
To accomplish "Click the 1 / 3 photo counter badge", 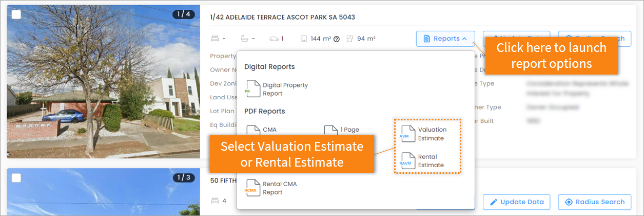I will pos(184,178).
